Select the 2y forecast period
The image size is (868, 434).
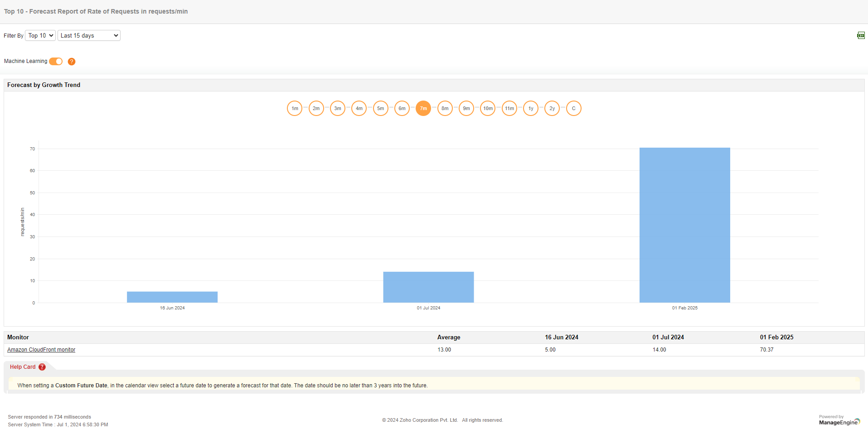pyautogui.click(x=552, y=108)
